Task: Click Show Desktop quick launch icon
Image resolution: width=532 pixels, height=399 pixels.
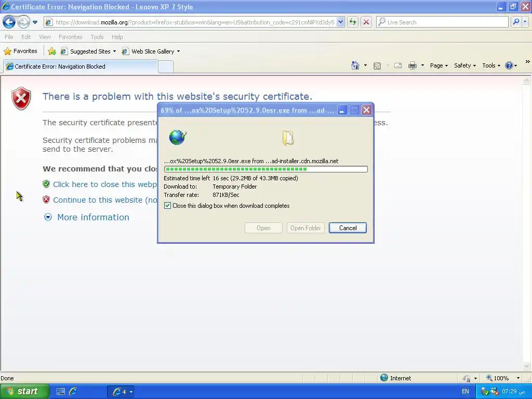Action: point(61,392)
